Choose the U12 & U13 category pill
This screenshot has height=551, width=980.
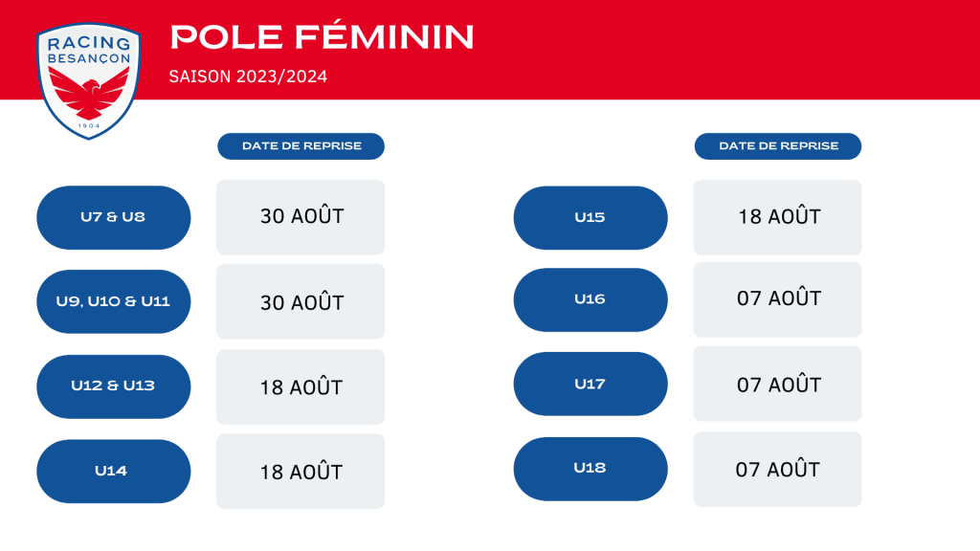tap(114, 386)
